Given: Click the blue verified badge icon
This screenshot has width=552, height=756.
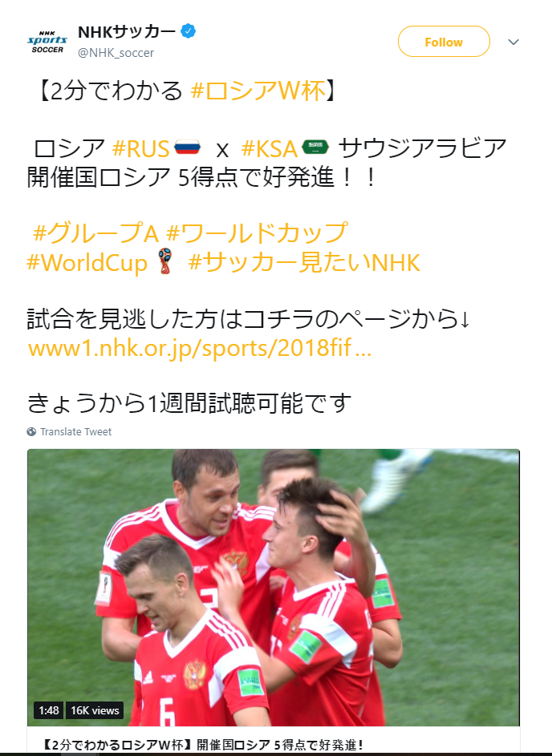Looking at the screenshot, I should 189,31.
